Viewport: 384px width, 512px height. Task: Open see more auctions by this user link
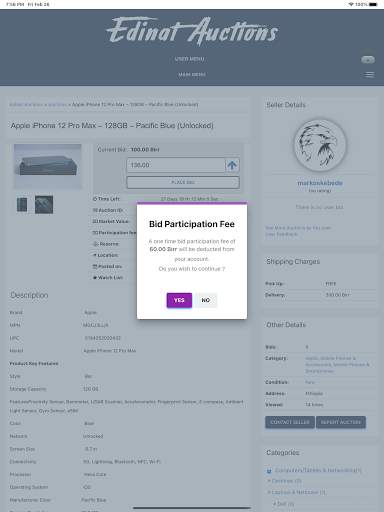click(x=298, y=228)
